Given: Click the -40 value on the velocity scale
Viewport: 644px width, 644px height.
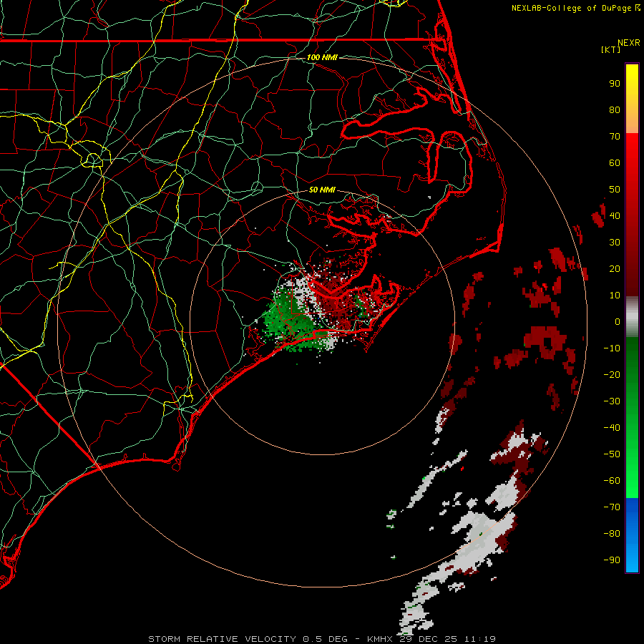Looking at the screenshot, I should click(612, 428).
